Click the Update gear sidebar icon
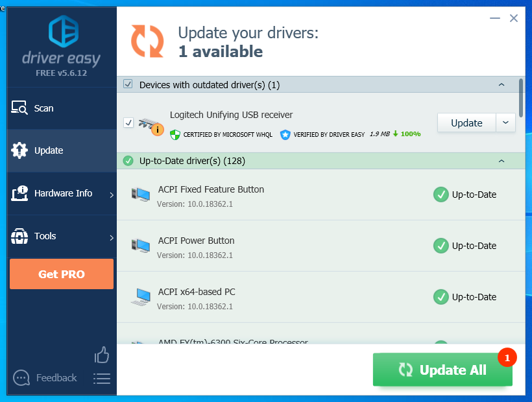Image resolution: width=532 pixels, height=402 pixels. [19, 150]
